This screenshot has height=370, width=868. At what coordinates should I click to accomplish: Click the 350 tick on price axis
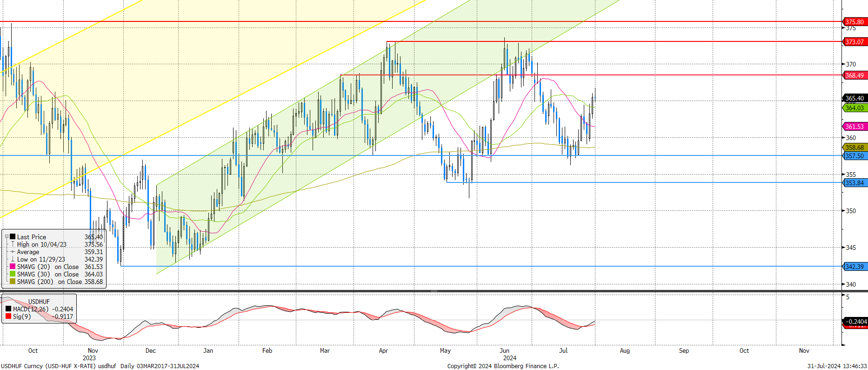point(851,211)
